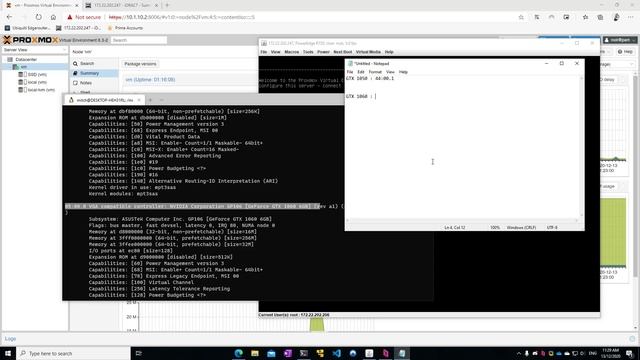Click the Not secure warning icon
The image size is (640, 360).
coord(70,17)
